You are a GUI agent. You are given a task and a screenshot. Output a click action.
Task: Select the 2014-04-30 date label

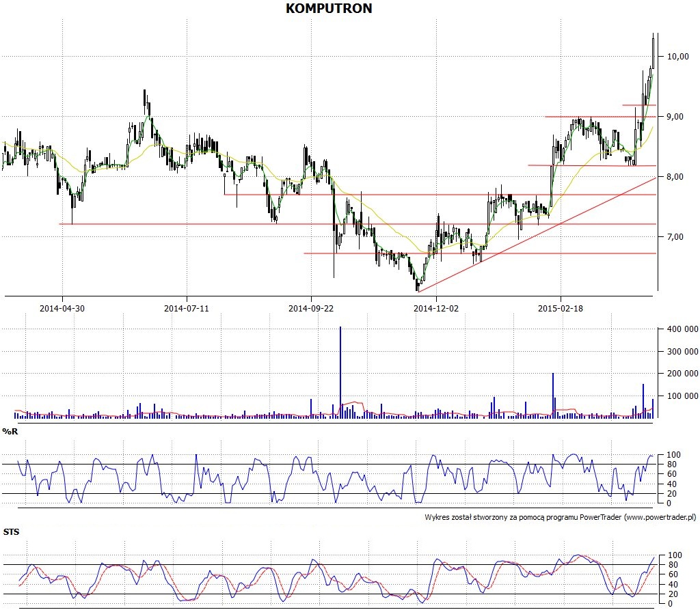pos(62,308)
